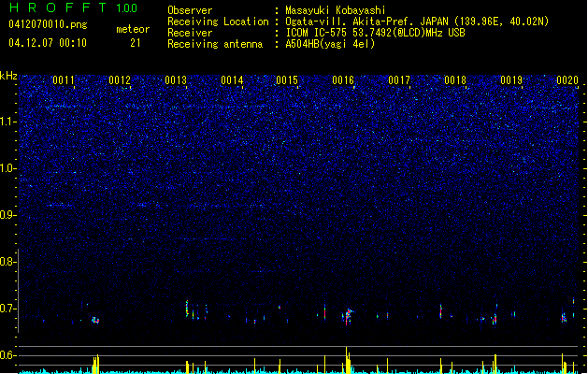This screenshot has height=374, width=588.
Task: Click the 0013 time marker
Action: pos(176,80)
